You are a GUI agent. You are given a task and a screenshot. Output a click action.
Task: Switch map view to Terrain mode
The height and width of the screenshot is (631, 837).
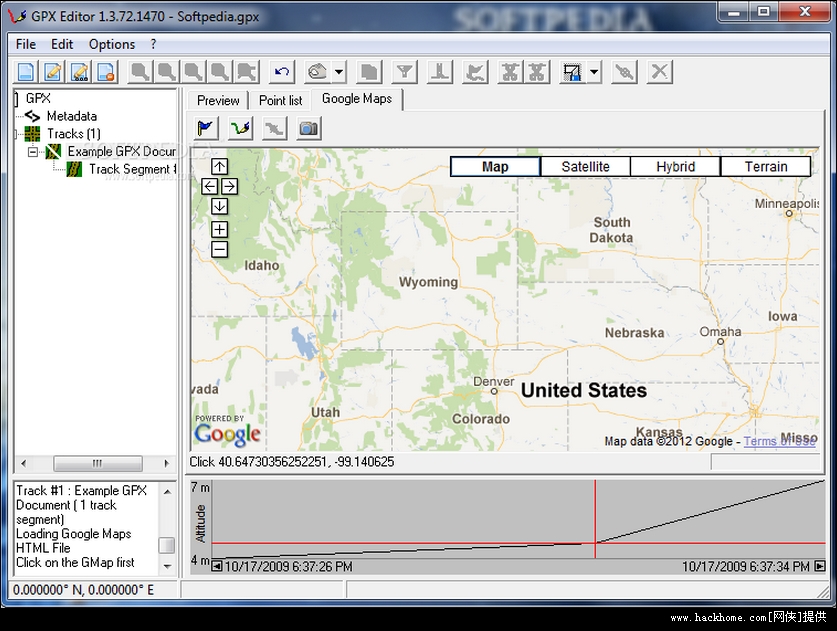(766, 167)
